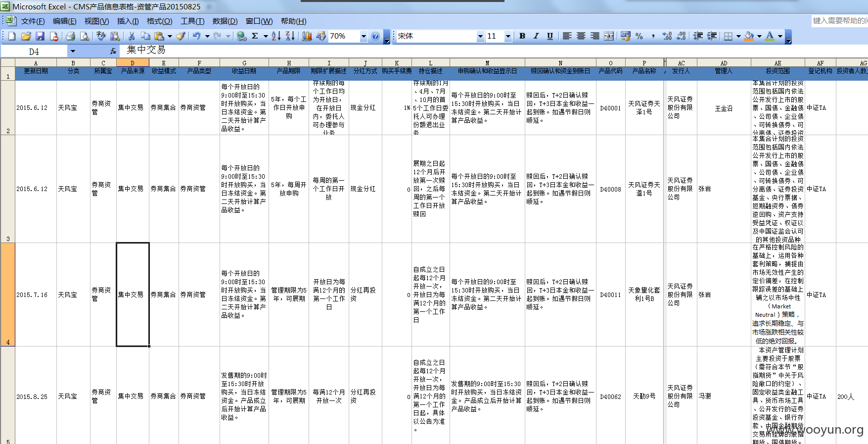868x444 pixels.
Task: Open the 视图(V) menu
Action: [x=96, y=21]
